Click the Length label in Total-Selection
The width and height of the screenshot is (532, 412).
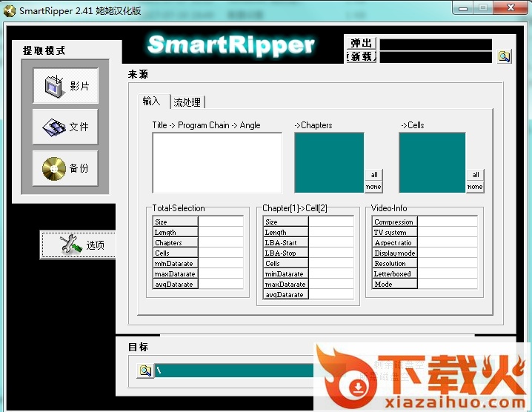(175, 232)
